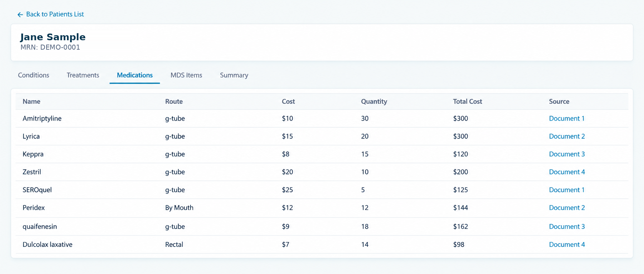
Task: Open Document 4 for Dulcolax laxative
Action: pyautogui.click(x=567, y=244)
